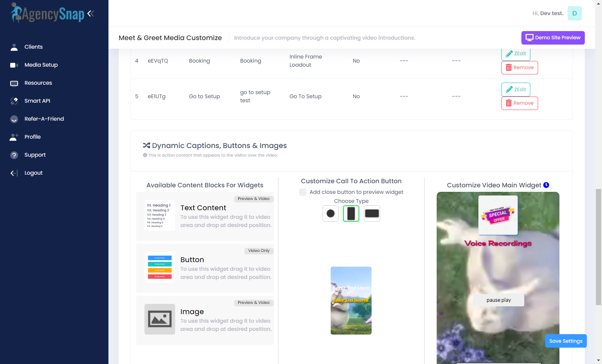Screen dimensions: 602x364
Task: Enable add close button to preview widget
Action: (303, 192)
